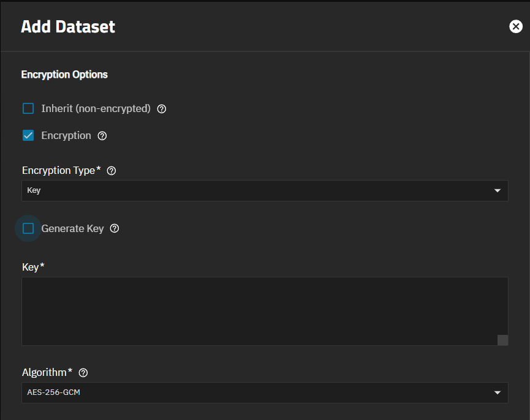
Task: Click the Encryption Type dropdown chevron
Action: [498, 190]
